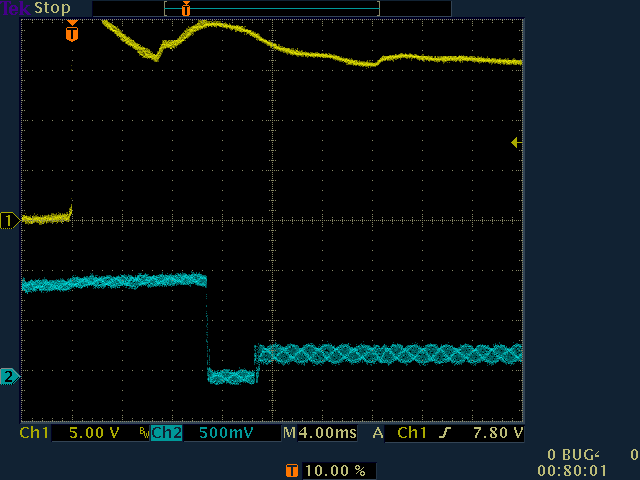
Task: Click the record view bar at top
Action: click(271, 8)
